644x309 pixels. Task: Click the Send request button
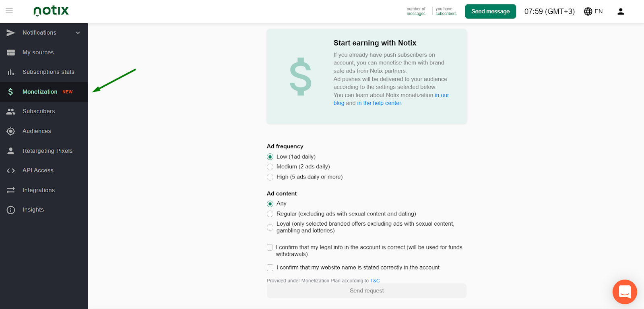(367, 291)
